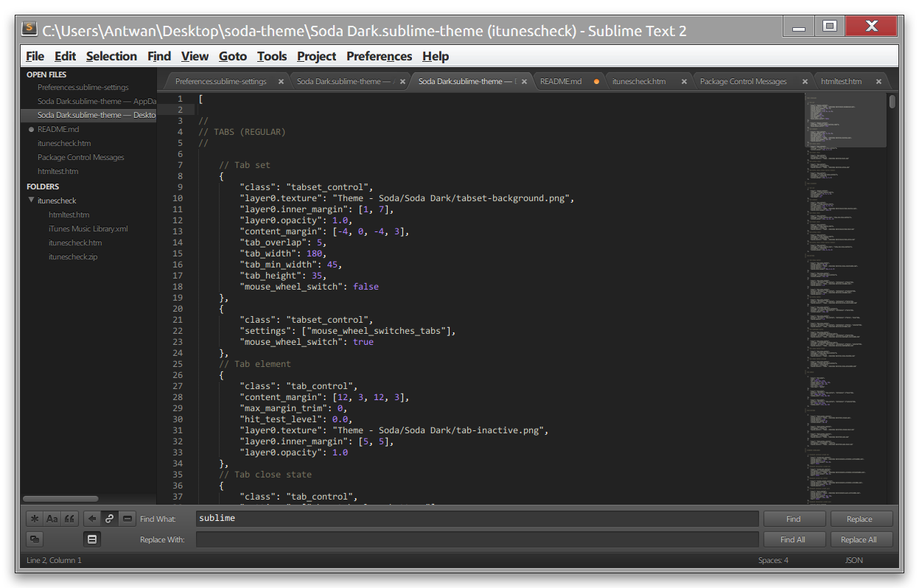Toggle the highlight matches option

coord(92,539)
